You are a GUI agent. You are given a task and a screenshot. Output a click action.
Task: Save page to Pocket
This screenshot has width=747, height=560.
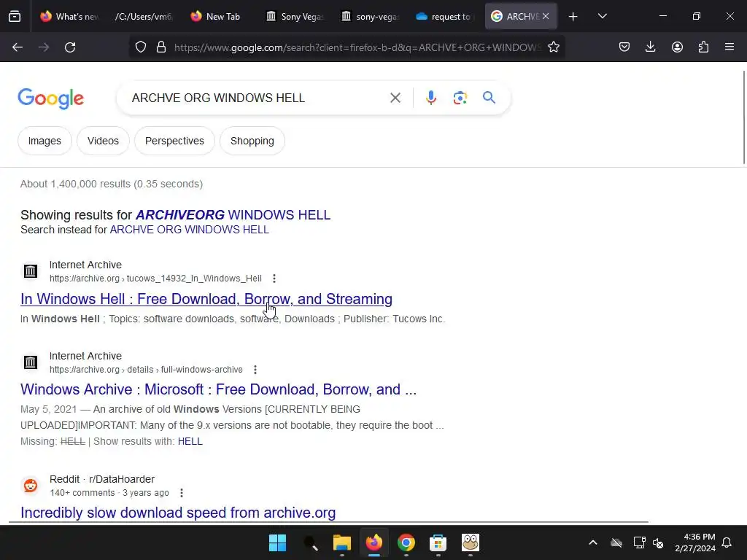click(624, 47)
